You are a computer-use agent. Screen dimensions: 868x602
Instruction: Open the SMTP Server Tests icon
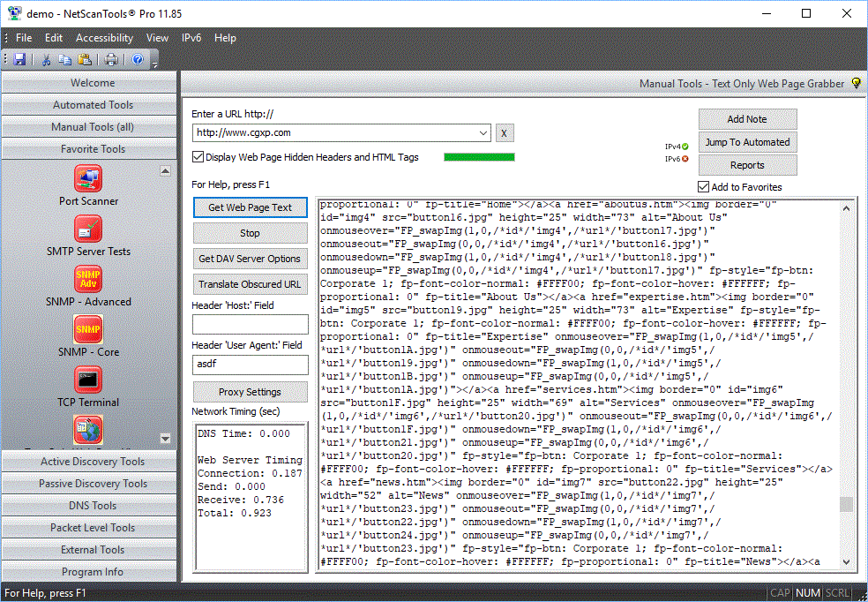(x=88, y=229)
